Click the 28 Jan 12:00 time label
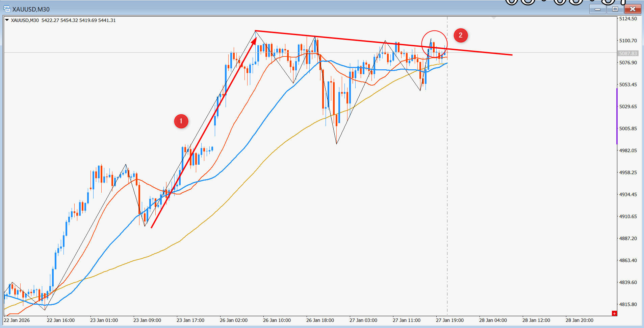The width and height of the screenshot is (644, 328). click(x=536, y=320)
